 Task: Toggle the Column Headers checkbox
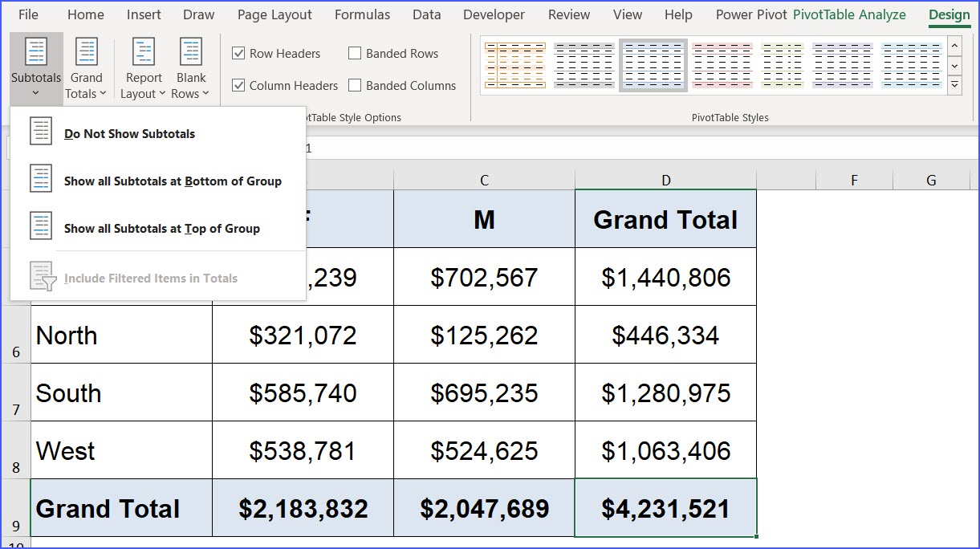click(x=238, y=85)
